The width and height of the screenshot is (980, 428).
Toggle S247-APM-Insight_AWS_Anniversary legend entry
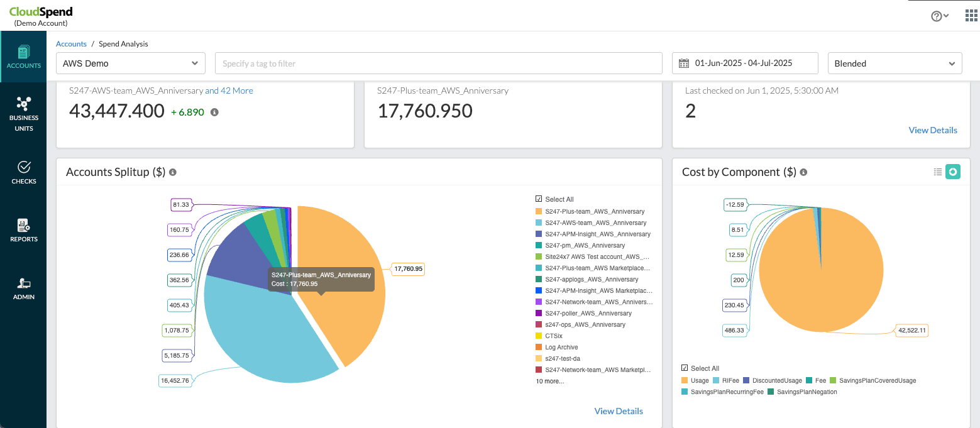click(x=593, y=234)
